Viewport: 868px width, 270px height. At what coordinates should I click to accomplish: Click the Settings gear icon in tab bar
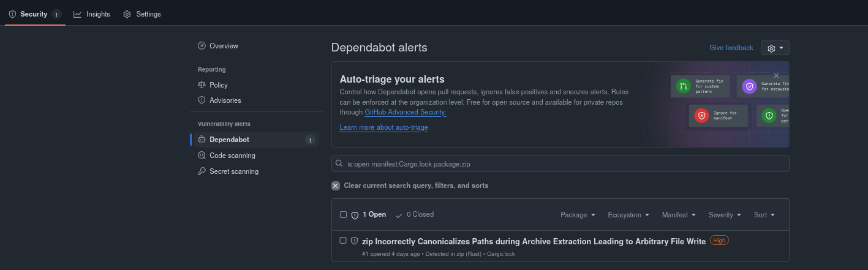coord(127,14)
